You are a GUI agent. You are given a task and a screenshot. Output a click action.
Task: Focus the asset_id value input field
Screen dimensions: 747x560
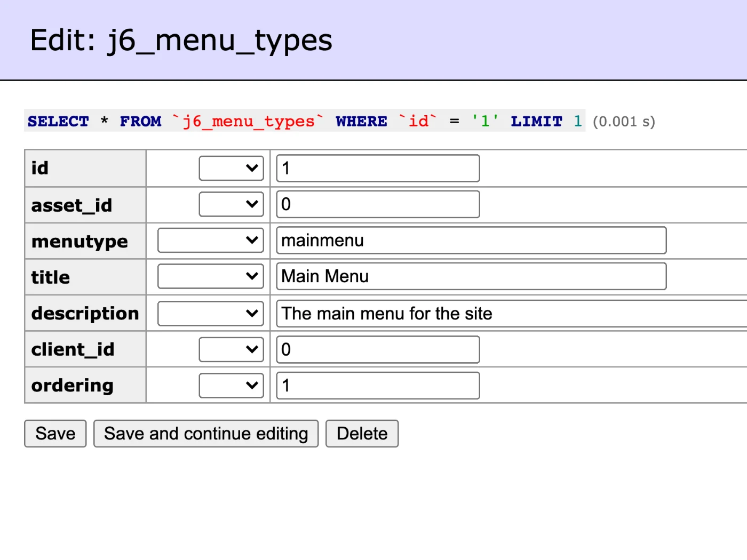pos(378,204)
